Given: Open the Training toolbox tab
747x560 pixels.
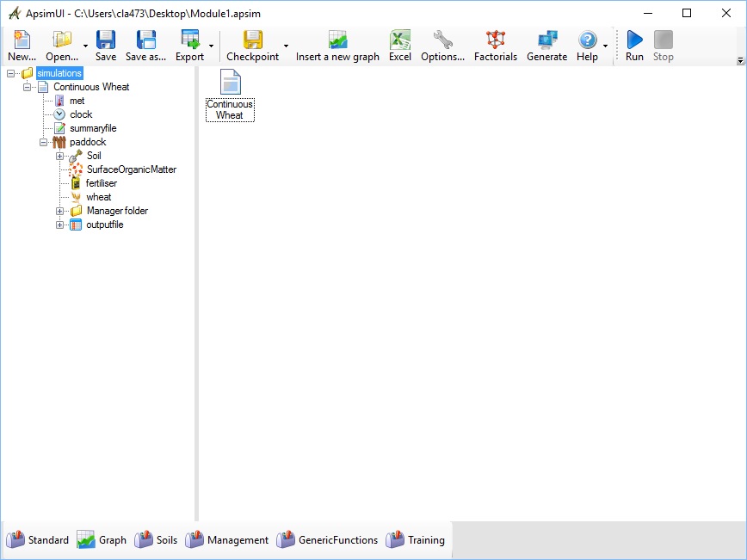Looking at the screenshot, I should coord(415,539).
